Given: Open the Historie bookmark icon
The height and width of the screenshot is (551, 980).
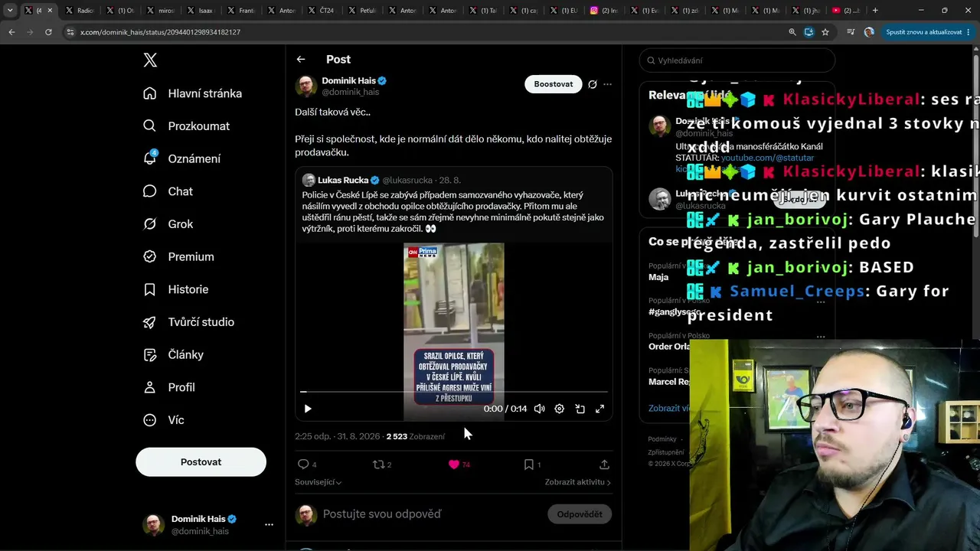Looking at the screenshot, I should 150,289.
